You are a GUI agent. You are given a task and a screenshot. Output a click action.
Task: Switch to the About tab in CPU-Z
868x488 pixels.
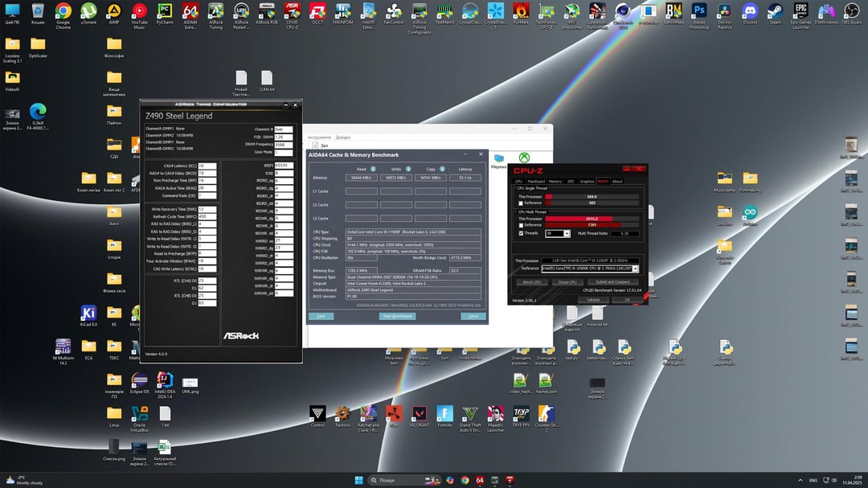point(617,181)
